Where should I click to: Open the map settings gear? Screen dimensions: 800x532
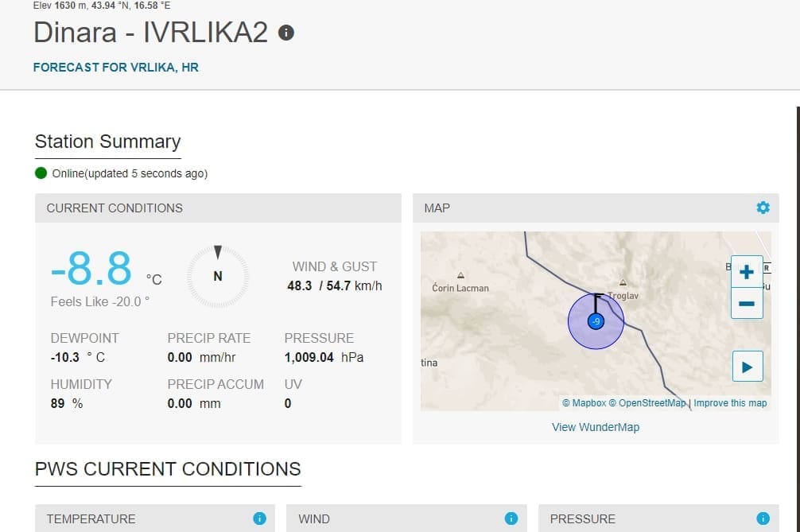click(x=763, y=208)
